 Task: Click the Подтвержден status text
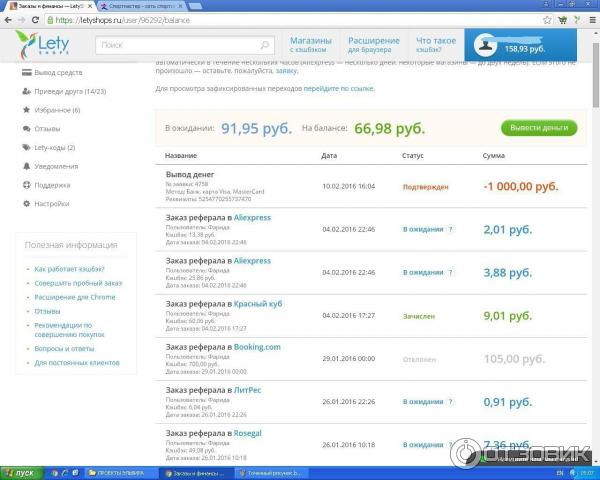pos(426,187)
